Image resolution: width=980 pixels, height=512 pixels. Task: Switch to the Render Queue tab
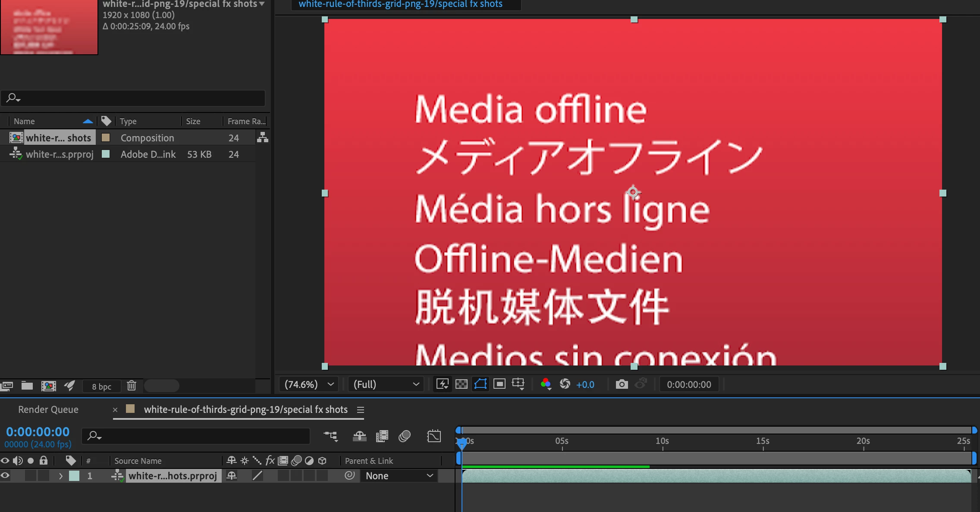click(x=48, y=409)
